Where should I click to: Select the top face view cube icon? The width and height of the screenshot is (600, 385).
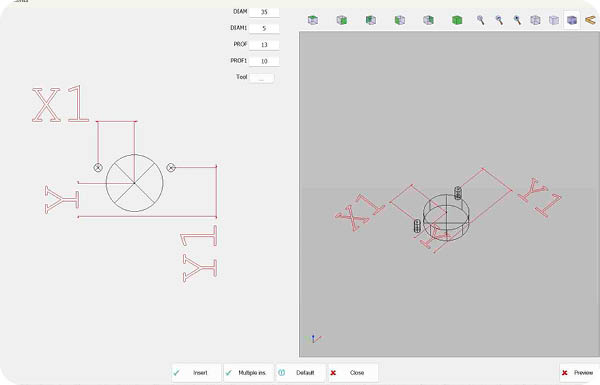tap(313, 20)
